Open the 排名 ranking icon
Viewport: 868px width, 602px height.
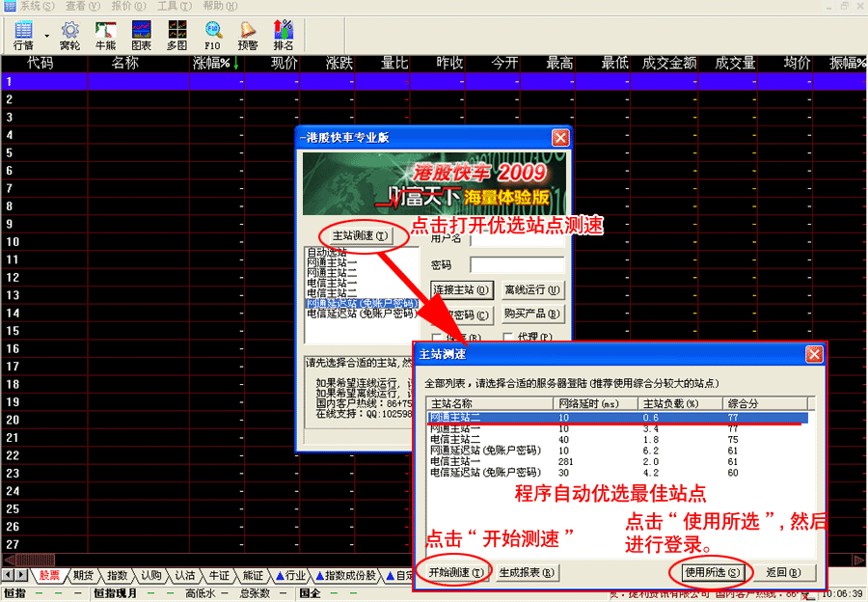point(284,35)
